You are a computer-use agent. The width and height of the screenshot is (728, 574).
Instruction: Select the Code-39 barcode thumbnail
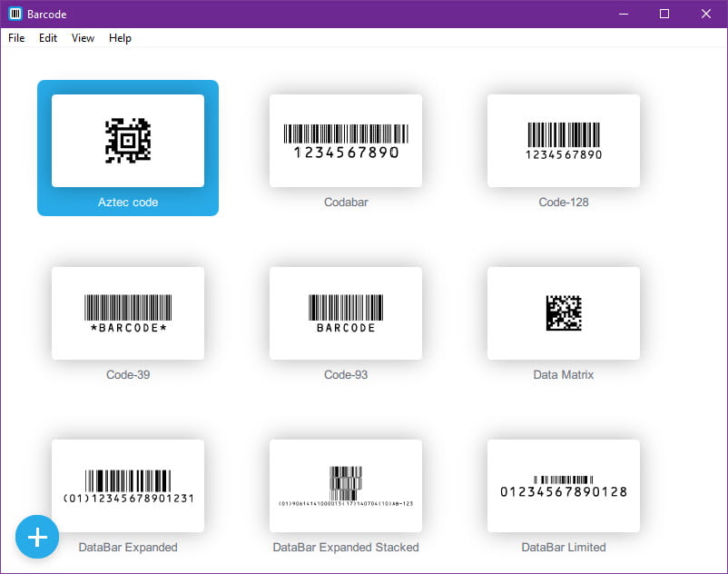point(128,313)
